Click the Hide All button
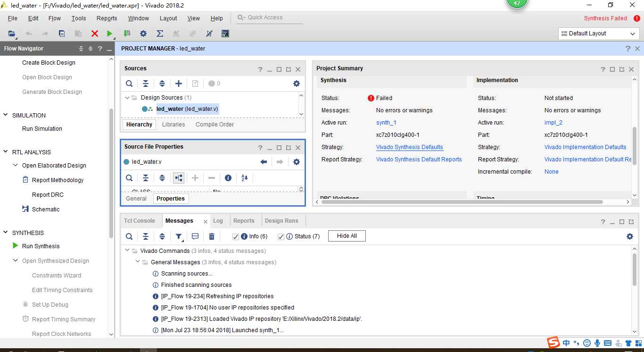This screenshot has height=352, width=644. pos(347,236)
